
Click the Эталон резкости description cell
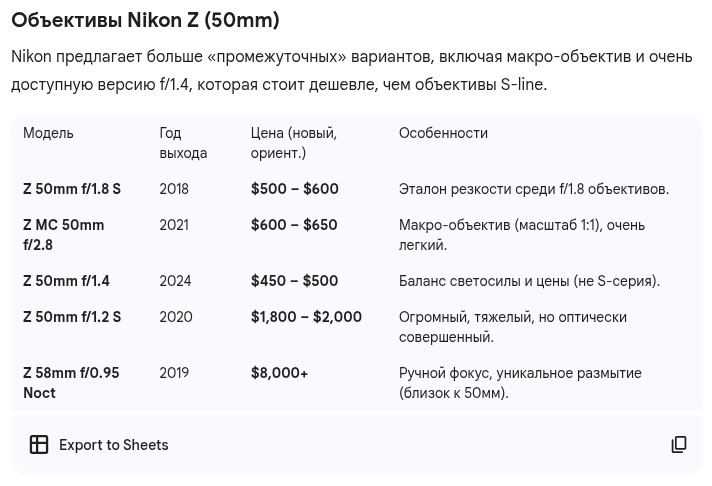[x=533, y=189]
